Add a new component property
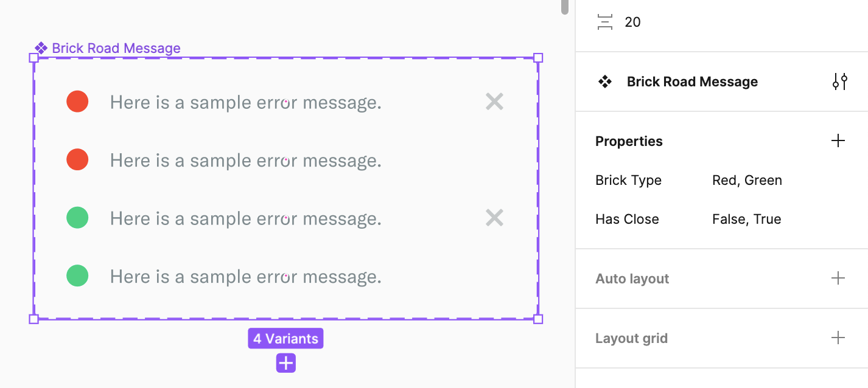868x388 pixels. pos(838,141)
